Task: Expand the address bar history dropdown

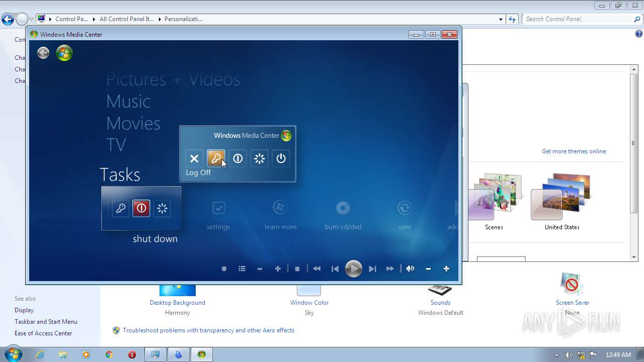Action: coord(501,19)
